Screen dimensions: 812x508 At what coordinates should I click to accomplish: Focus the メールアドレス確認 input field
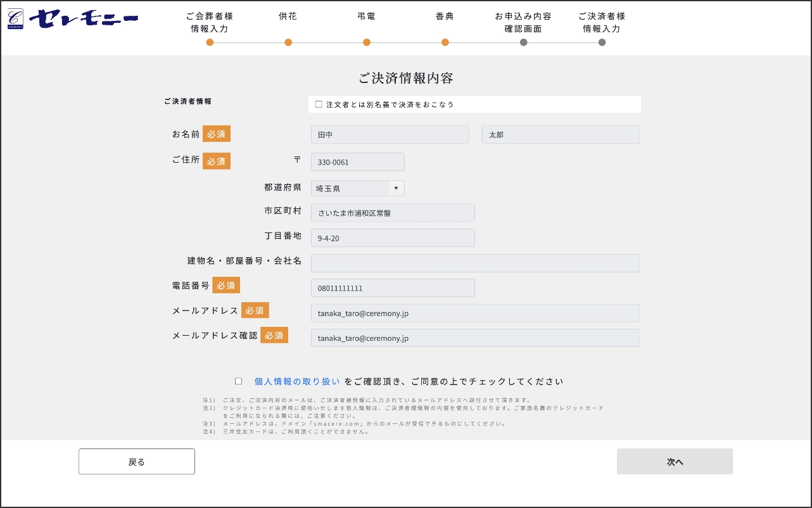click(475, 338)
